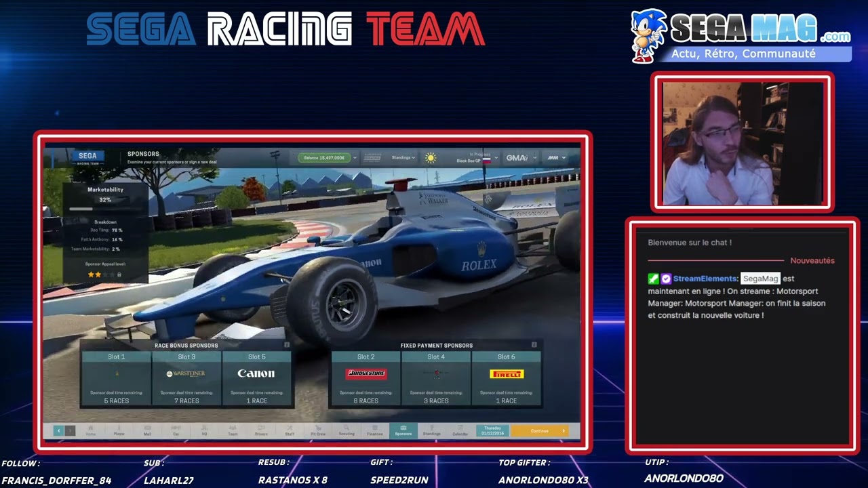Screen dimensions: 868x488
Task: Open the Player screen icon
Action: coord(119,430)
